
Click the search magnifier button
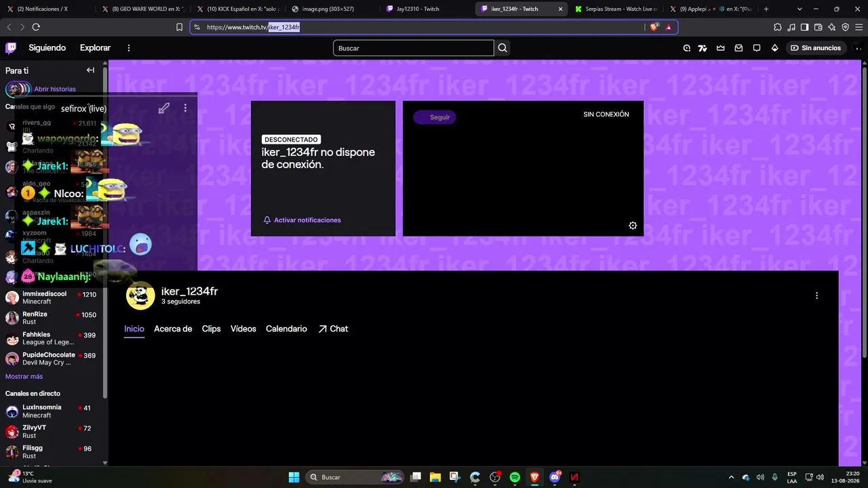coord(502,48)
